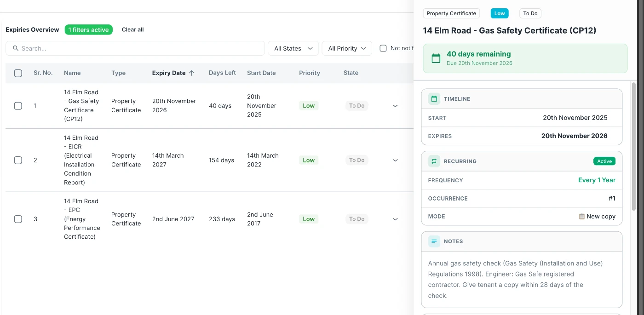Check the Gas Safety Certificate row checkbox
This screenshot has width=644, height=315.
[18, 106]
